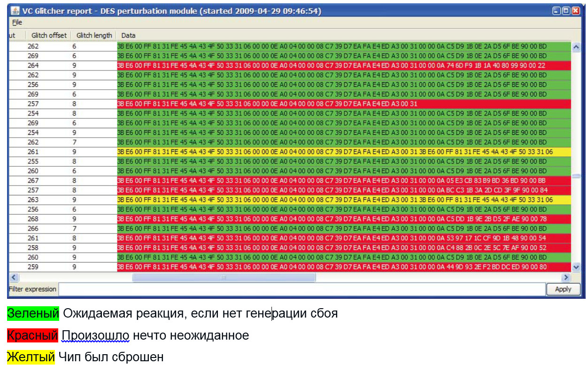This screenshot has height=365, width=588.
Task: Select glitch offset cell 263
Action: tap(33, 200)
